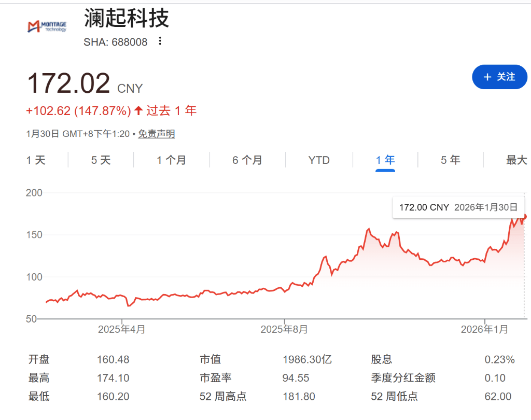Switch to the 1 个月 tab
The height and width of the screenshot is (420, 531).
pos(171,160)
